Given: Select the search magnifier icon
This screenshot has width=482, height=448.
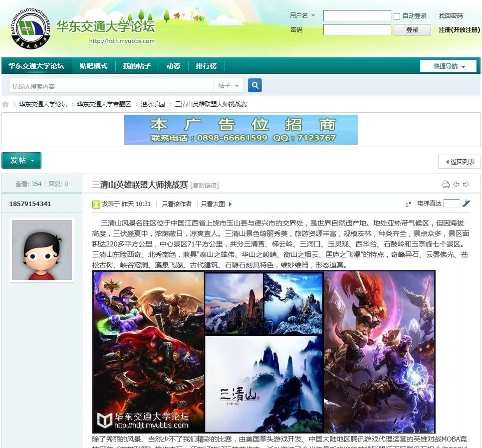Looking at the screenshot, I should (x=254, y=85).
